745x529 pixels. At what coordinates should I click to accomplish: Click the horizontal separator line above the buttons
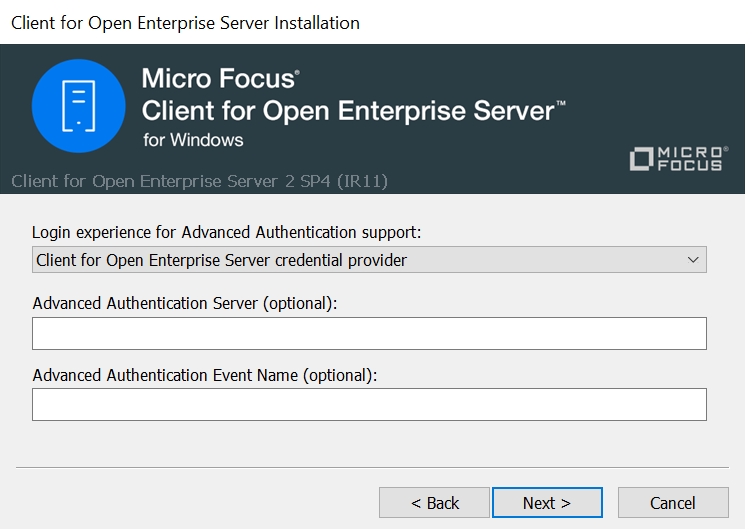pyautogui.click(x=372, y=467)
